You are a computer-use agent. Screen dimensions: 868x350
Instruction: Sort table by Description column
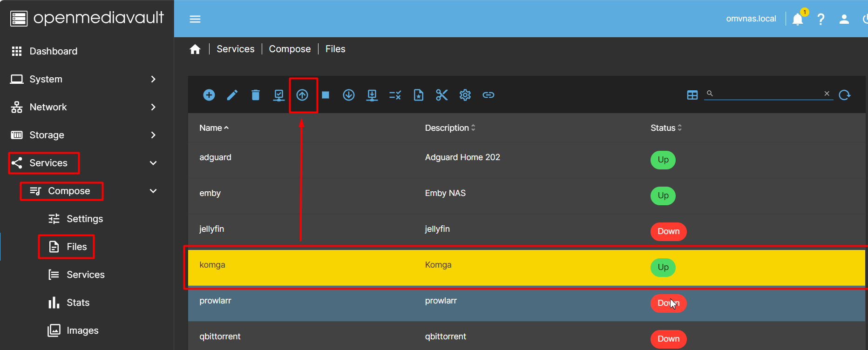[x=450, y=128]
